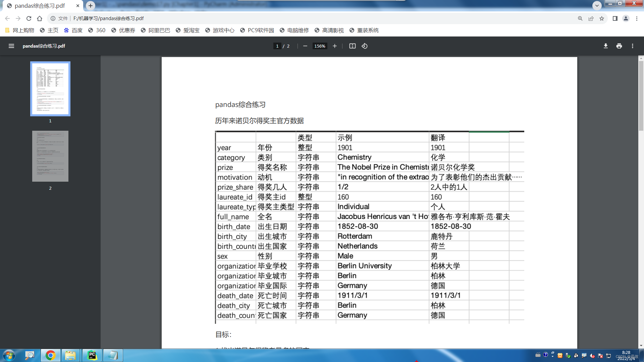Rotate the PDF counterclockwise
Viewport: 644px width, 362px height.
tap(365, 46)
